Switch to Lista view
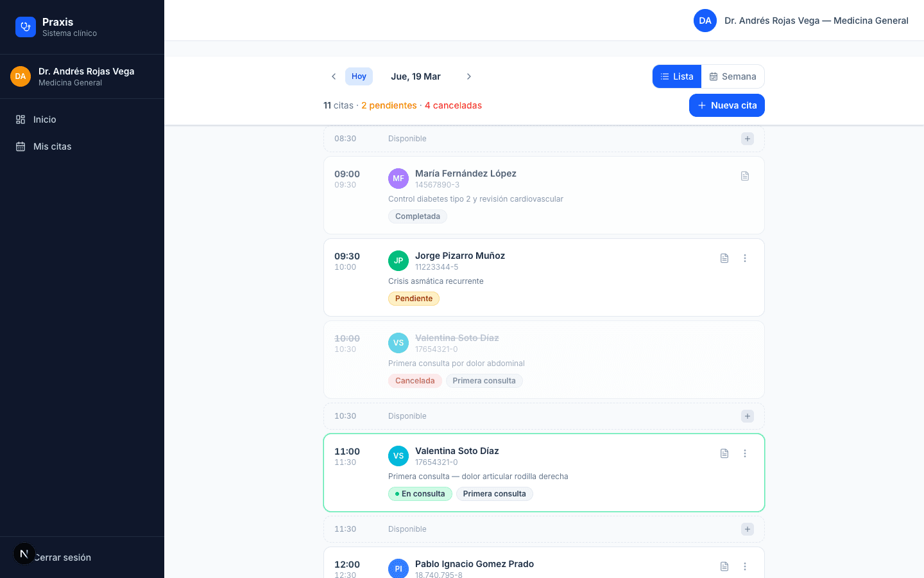Viewport: 924px width, 578px height. (x=677, y=76)
